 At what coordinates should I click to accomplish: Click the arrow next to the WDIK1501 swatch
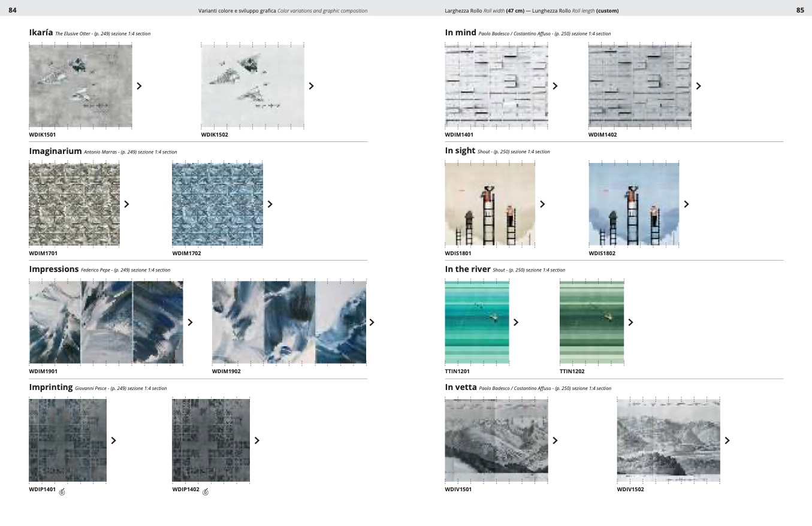click(x=139, y=86)
